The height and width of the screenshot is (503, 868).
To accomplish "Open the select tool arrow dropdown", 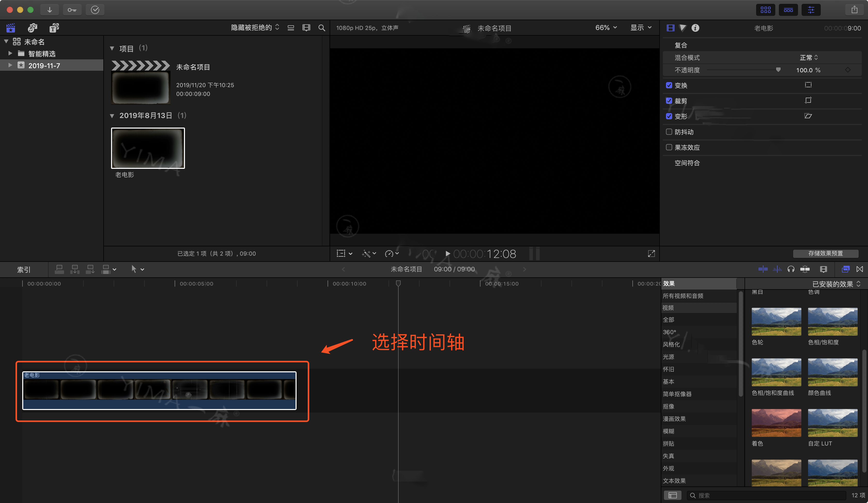I will pos(137,269).
